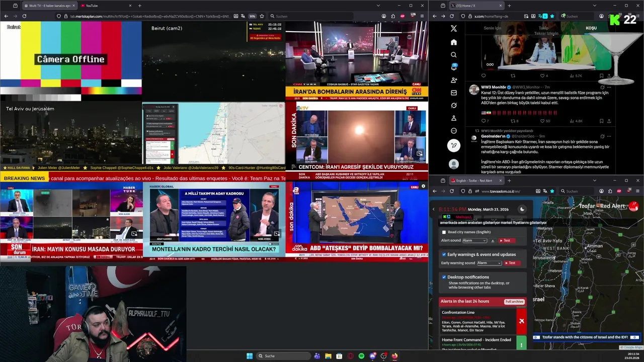Image resolution: width=644 pixels, height=362 pixels.
Task: Select Beirut (cam2) stream tile
Action: 214,61
